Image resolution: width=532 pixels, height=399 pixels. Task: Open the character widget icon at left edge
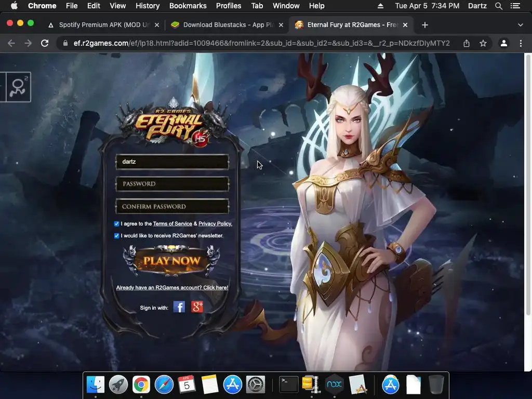18,87
